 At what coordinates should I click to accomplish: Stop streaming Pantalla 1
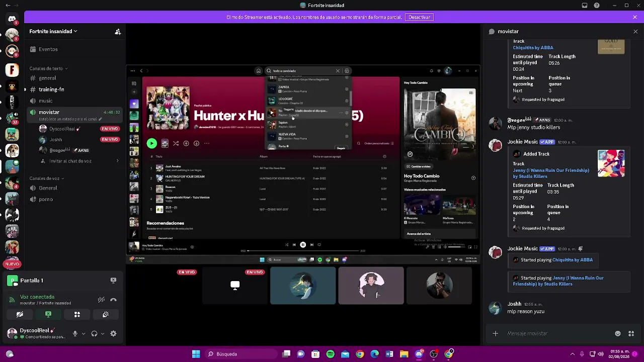click(113, 281)
